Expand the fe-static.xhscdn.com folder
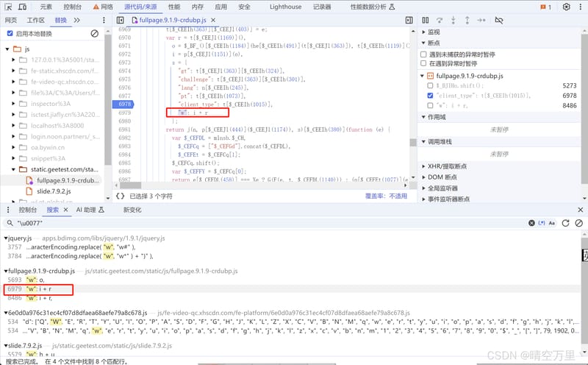588x365 pixels. (13, 71)
